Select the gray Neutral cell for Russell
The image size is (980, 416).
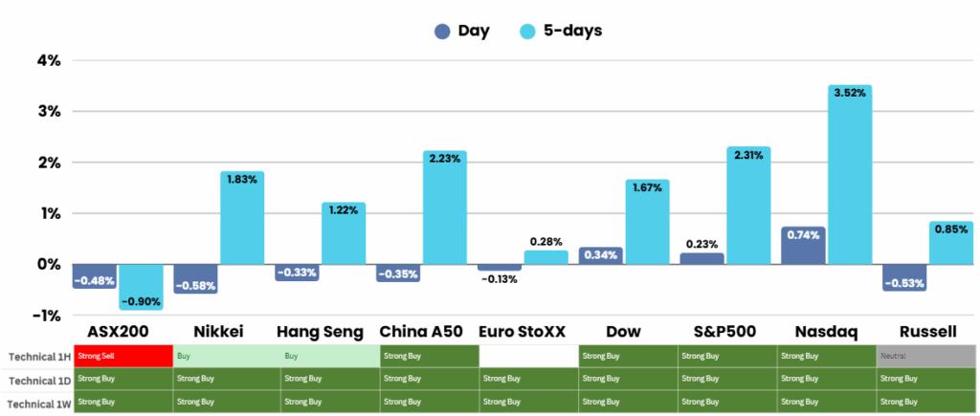tap(925, 356)
